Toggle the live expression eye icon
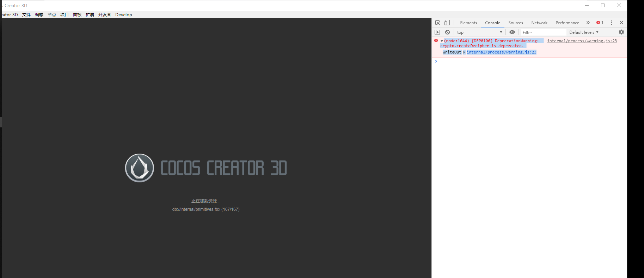Viewport: 644px width, 278px height. (512, 32)
